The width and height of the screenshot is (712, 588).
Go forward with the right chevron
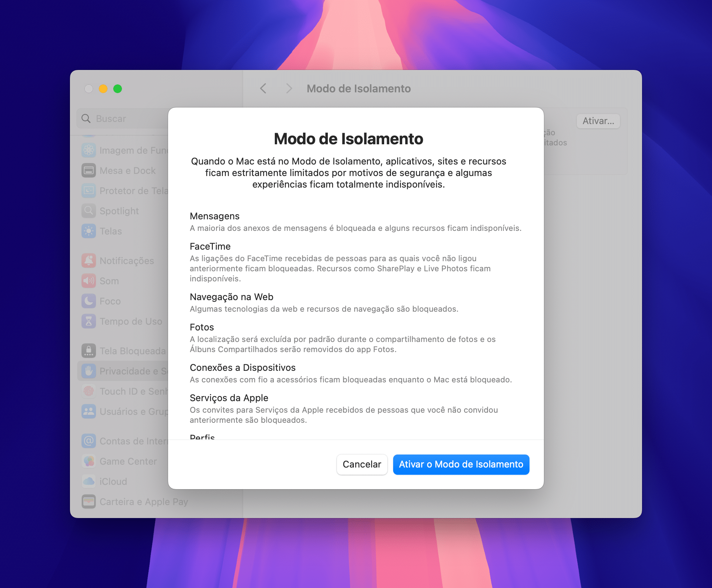point(289,88)
